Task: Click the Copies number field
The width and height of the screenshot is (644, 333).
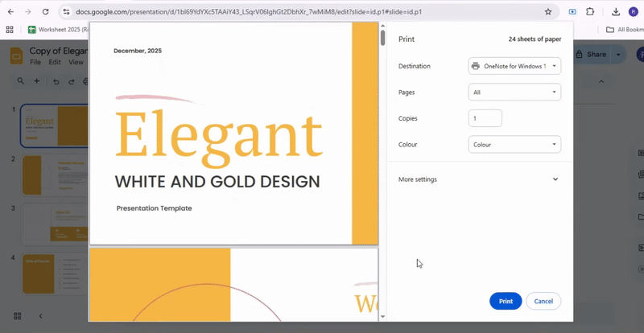Action: [x=485, y=118]
